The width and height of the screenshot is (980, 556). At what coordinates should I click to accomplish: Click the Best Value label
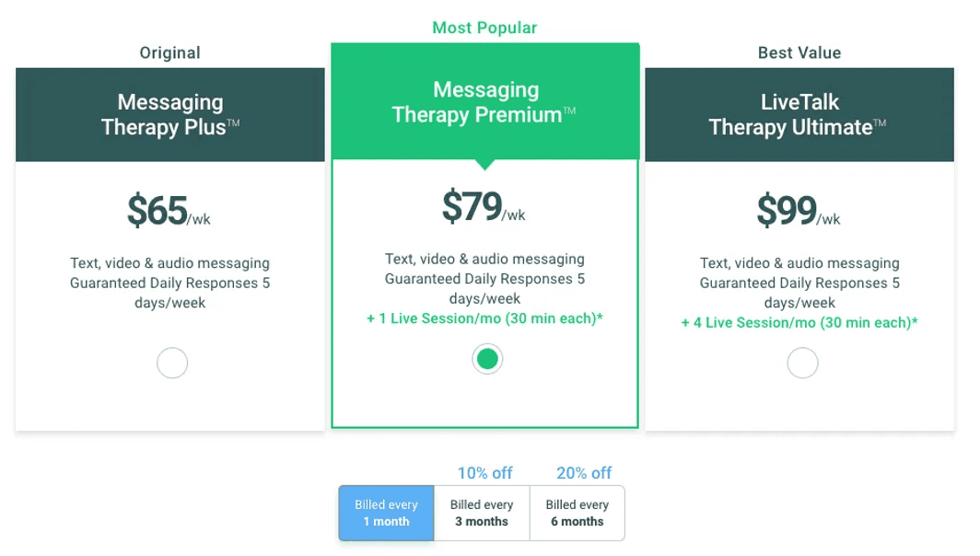pyautogui.click(x=799, y=52)
